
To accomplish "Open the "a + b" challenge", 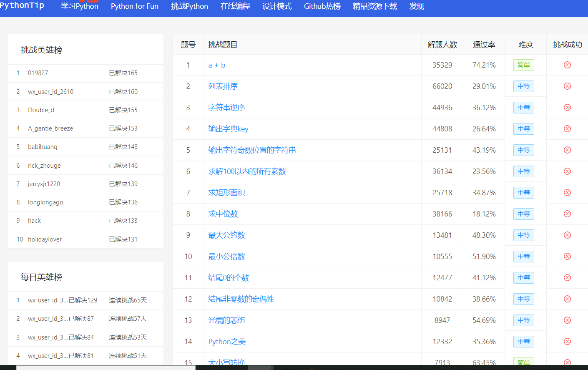I will pyautogui.click(x=216, y=65).
